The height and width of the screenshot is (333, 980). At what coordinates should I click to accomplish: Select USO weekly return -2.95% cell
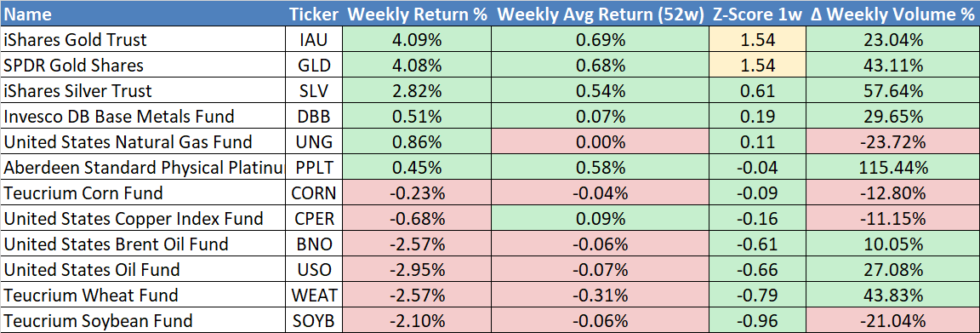coord(417,270)
